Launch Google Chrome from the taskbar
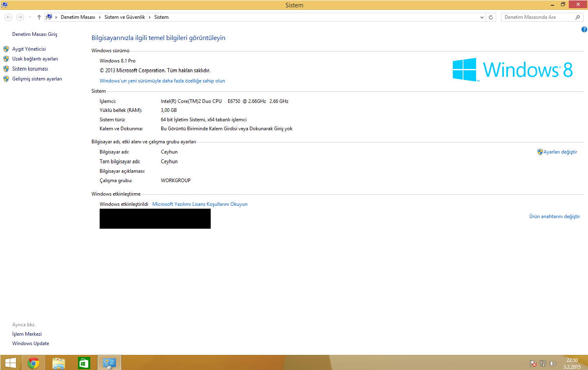 [x=33, y=363]
